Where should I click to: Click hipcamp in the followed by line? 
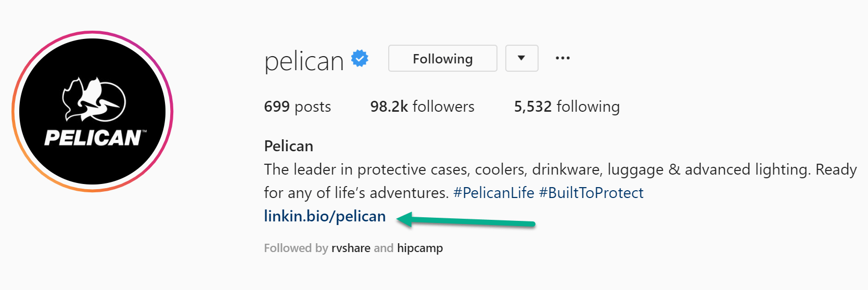pos(420,248)
